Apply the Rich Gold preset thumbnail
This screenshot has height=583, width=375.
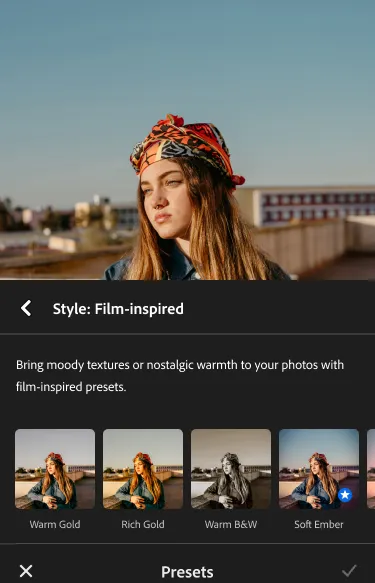click(143, 469)
